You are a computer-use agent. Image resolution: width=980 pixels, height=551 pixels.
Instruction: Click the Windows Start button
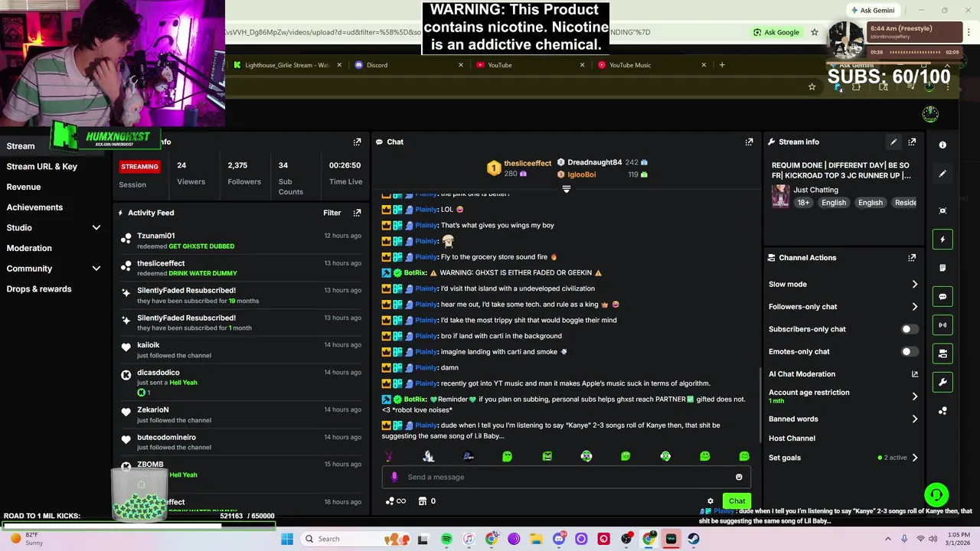pos(287,539)
